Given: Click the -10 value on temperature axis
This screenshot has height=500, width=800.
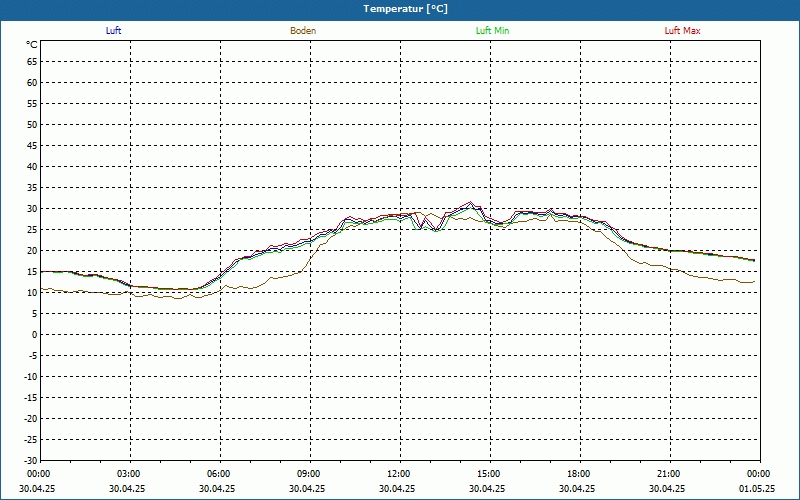Looking at the screenshot, I should coord(30,377).
